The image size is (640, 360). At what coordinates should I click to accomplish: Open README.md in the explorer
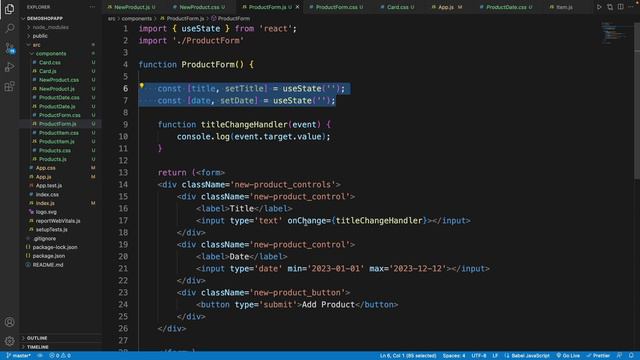pyautogui.click(x=48, y=264)
